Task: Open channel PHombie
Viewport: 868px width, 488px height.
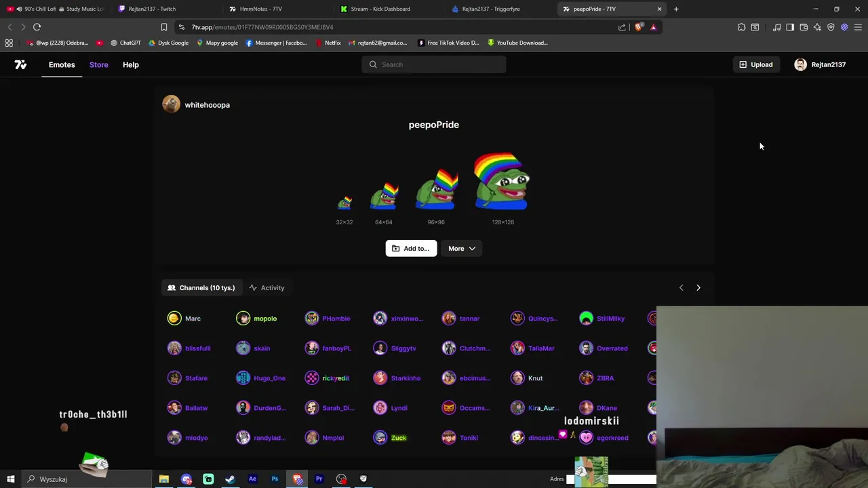Action: (x=328, y=319)
